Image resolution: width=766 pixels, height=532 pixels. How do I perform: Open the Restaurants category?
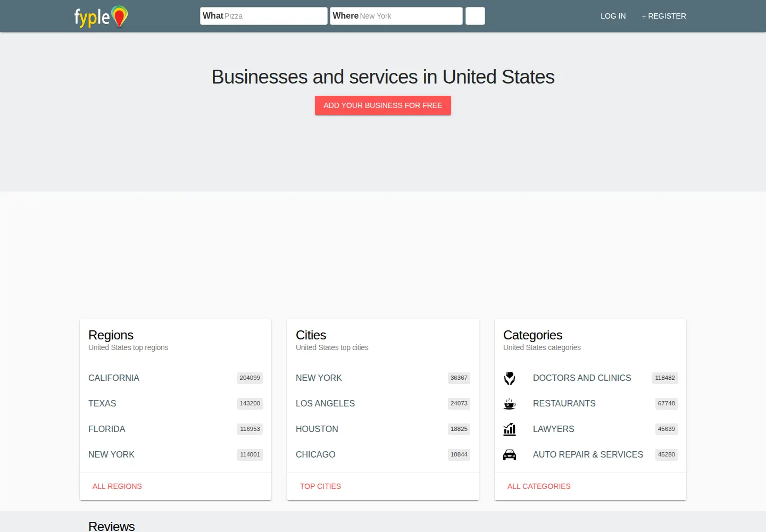tap(564, 403)
